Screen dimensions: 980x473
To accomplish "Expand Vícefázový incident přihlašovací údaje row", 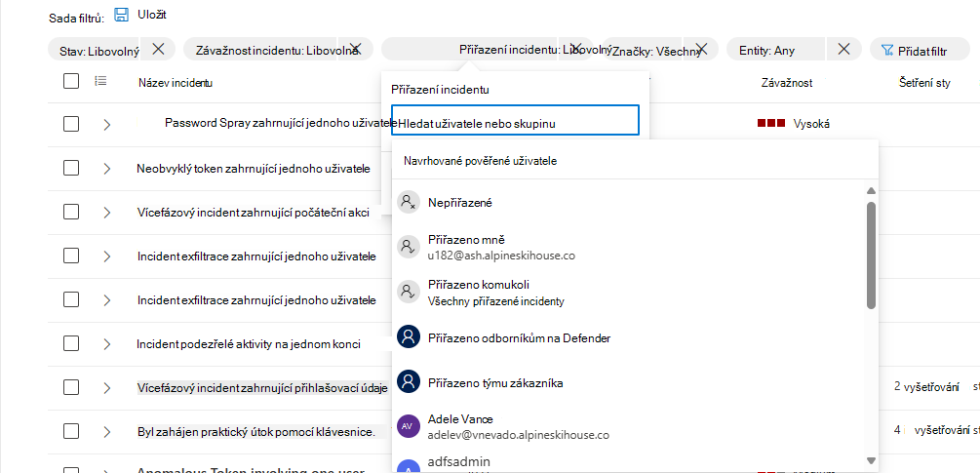I will 107,388.
